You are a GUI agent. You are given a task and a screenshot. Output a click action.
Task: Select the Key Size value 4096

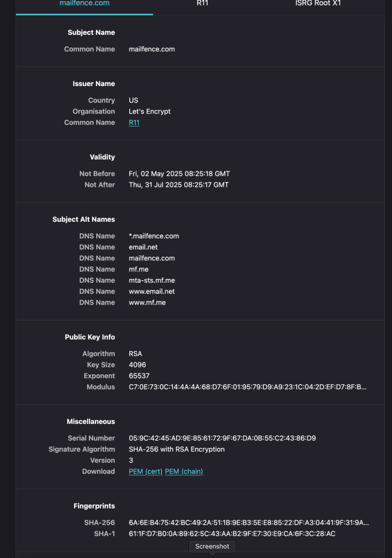click(x=137, y=365)
